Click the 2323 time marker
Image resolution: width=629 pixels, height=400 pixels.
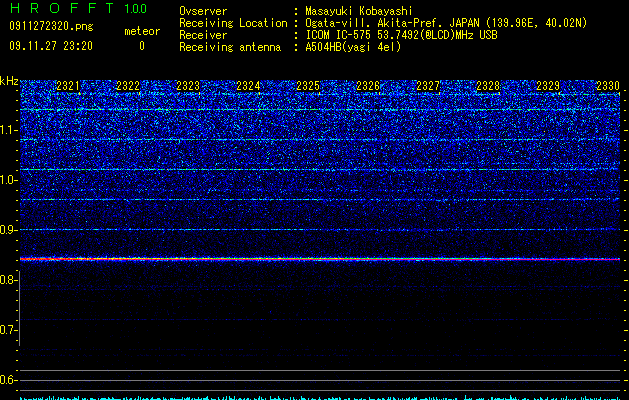click(x=188, y=86)
